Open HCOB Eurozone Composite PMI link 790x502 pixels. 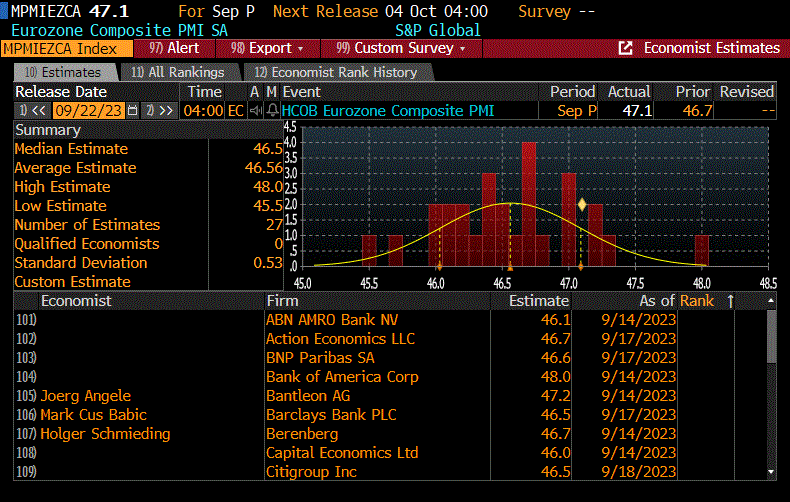click(x=388, y=110)
